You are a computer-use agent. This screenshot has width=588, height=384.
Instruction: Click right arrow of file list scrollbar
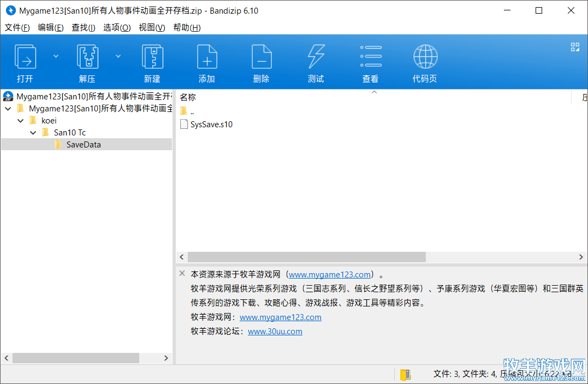[x=581, y=257]
